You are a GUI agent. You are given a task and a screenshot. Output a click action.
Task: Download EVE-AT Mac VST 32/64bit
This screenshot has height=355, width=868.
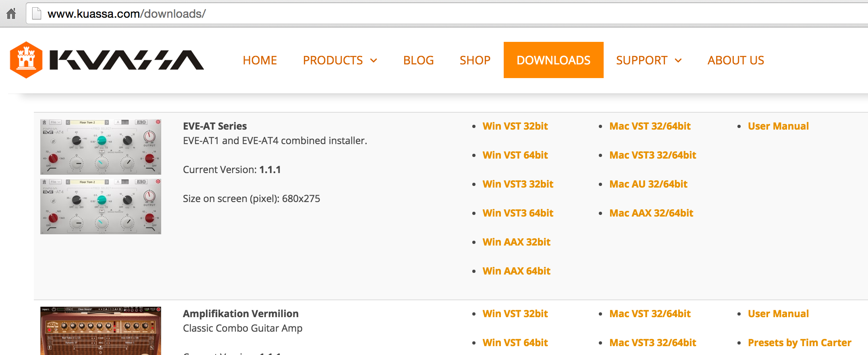650,126
